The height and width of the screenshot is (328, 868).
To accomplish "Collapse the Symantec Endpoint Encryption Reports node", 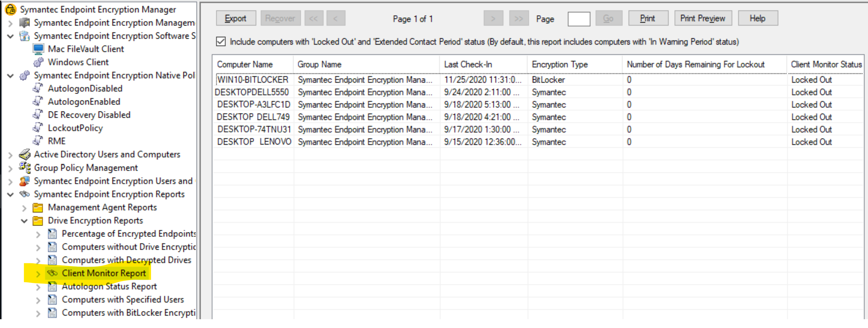I will point(11,195).
